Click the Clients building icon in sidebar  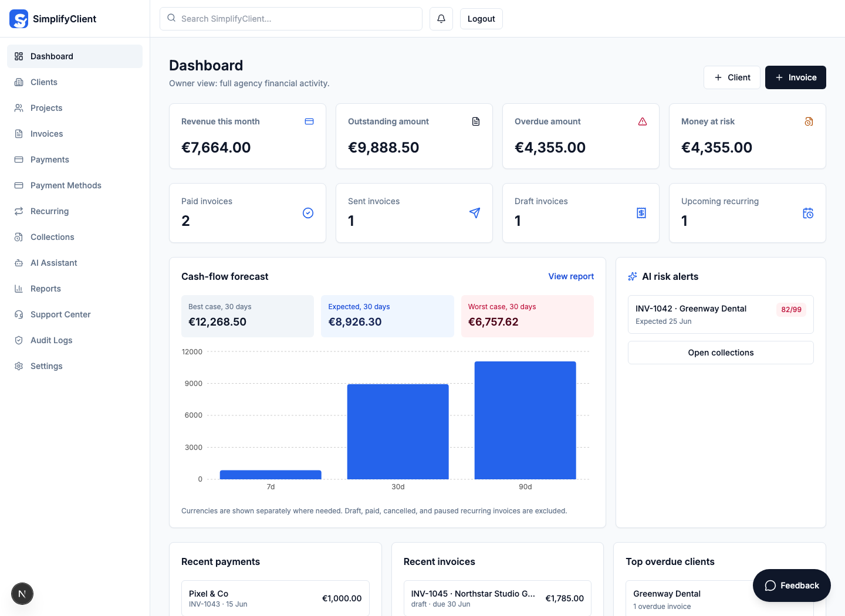tap(19, 82)
